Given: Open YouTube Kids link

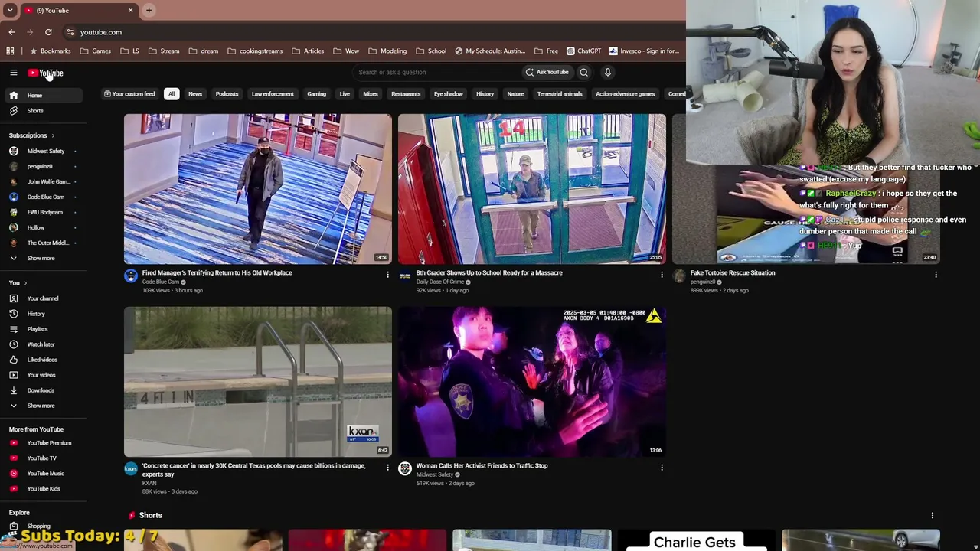Looking at the screenshot, I should click(x=42, y=489).
